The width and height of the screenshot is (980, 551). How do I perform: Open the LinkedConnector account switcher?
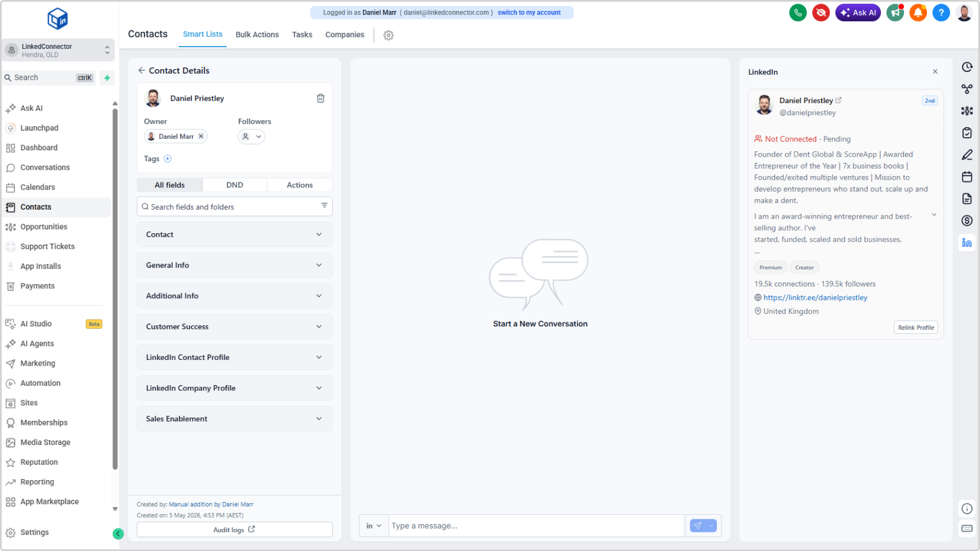coord(58,50)
